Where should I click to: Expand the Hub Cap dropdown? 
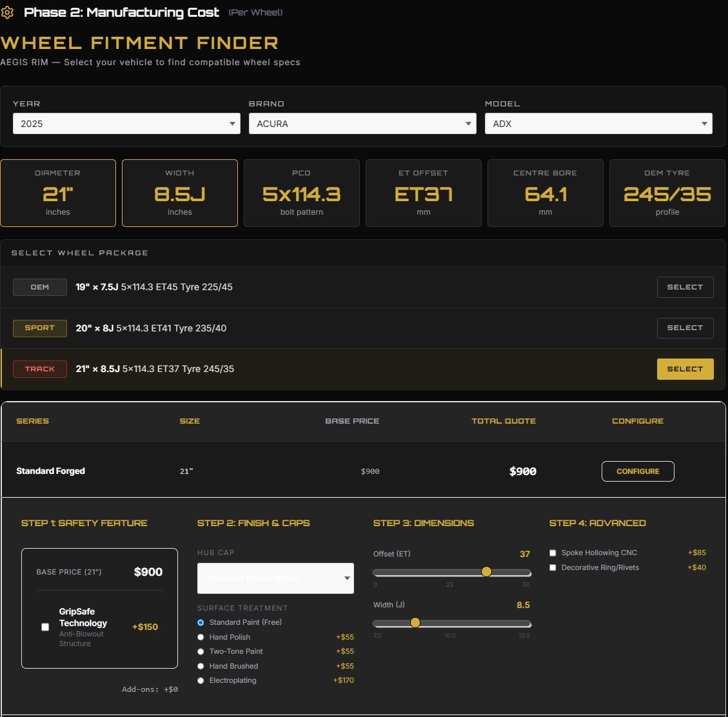click(x=275, y=578)
